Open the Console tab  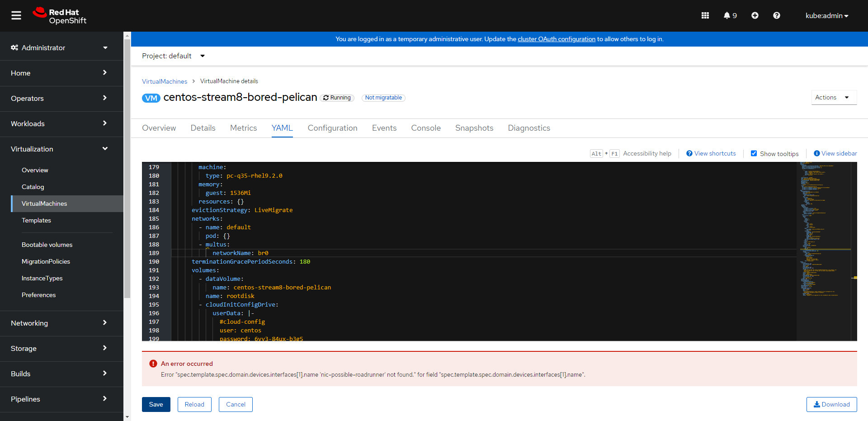pos(426,128)
